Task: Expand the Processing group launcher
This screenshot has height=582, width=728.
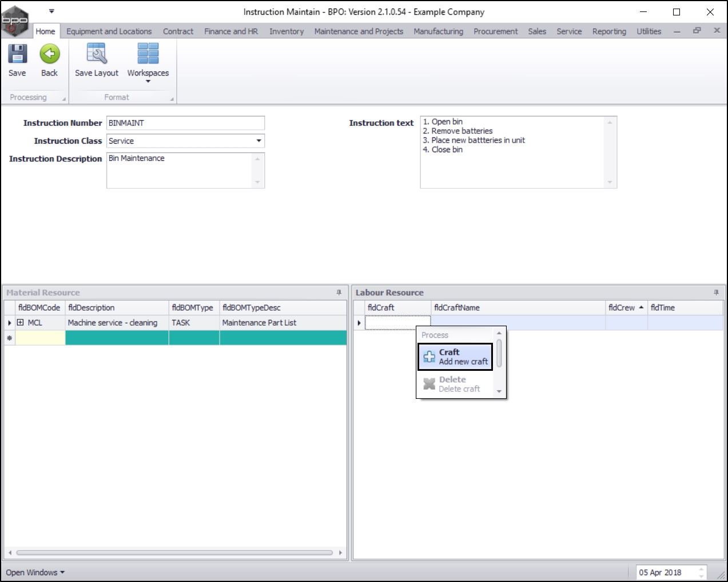Action: click(x=63, y=100)
